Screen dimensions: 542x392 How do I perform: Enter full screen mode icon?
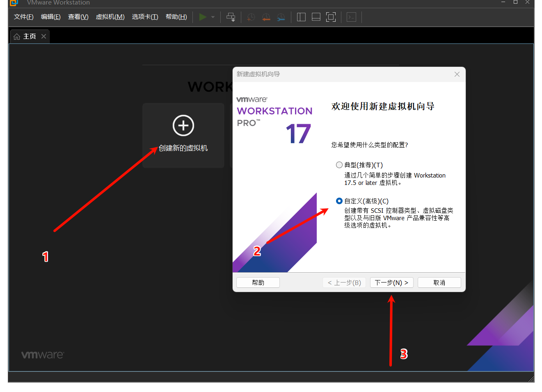(331, 17)
